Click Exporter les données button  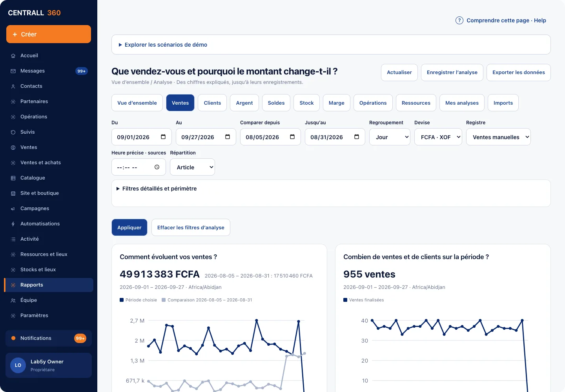(x=519, y=73)
